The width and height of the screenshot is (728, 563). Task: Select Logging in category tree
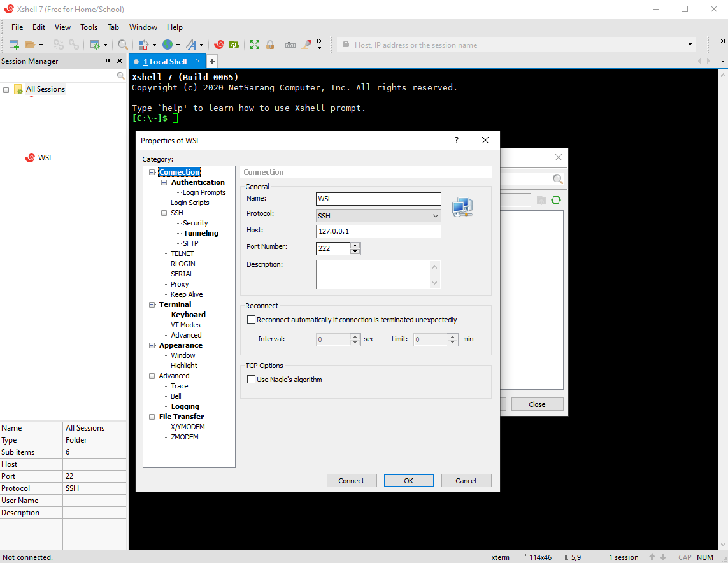[185, 406]
